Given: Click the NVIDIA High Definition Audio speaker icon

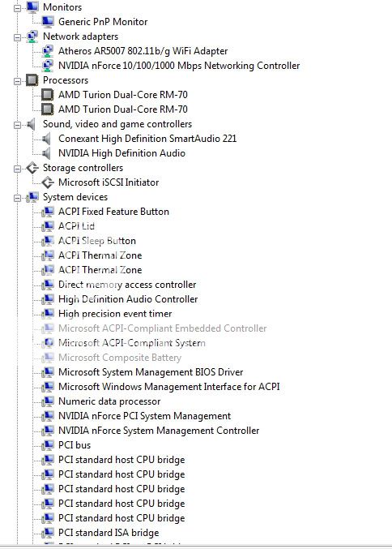Looking at the screenshot, I should (x=46, y=153).
